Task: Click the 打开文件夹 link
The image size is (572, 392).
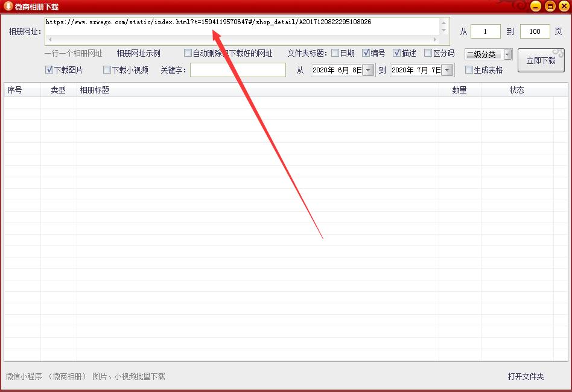Action: [526, 376]
